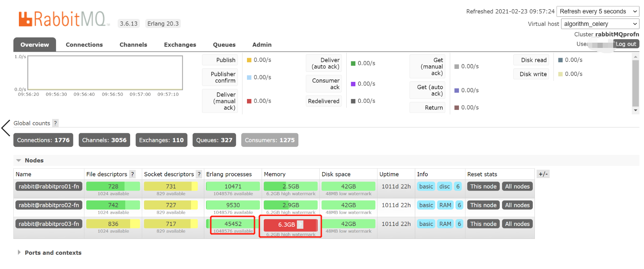The image size is (644, 269).
Task: Click the Get (manual ack) label
Action: pos(427,66)
